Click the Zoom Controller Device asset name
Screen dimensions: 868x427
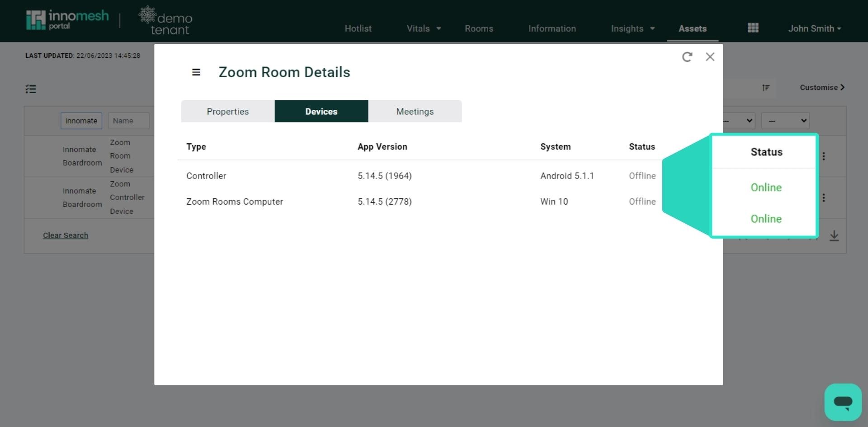(x=127, y=197)
